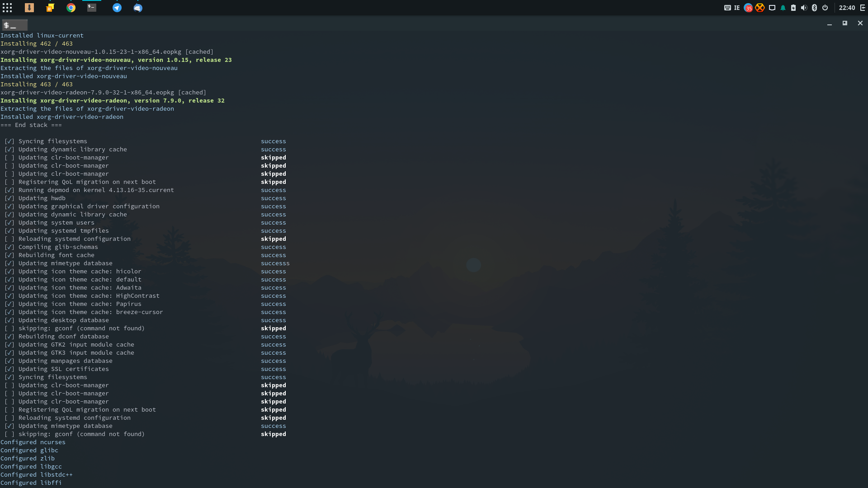868x488 pixels.
Task: Click 'Updating icon theme cache: breeze-cursor'
Action: [x=91, y=312]
